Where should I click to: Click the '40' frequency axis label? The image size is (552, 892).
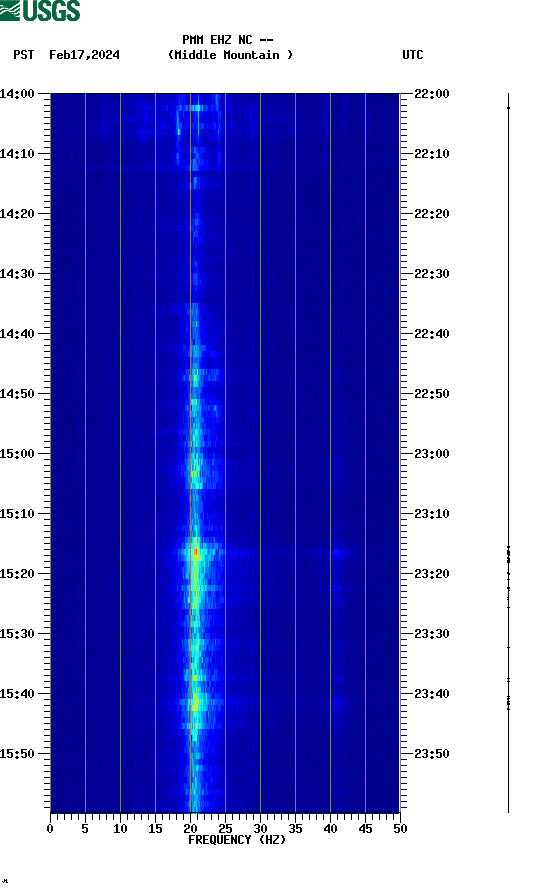click(x=330, y=829)
